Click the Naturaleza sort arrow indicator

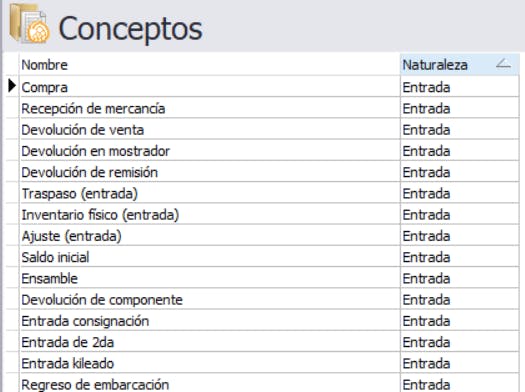coord(503,64)
